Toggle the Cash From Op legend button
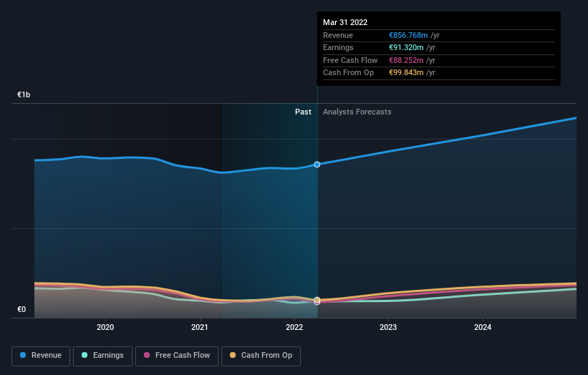This screenshot has width=588, height=375. click(x=261, y=356)
